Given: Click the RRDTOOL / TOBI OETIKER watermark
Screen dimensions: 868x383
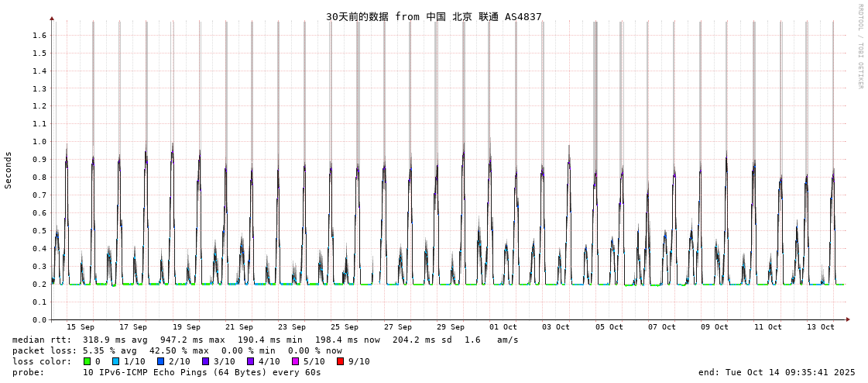Looking at the screenshot, I should coord(859,47).
